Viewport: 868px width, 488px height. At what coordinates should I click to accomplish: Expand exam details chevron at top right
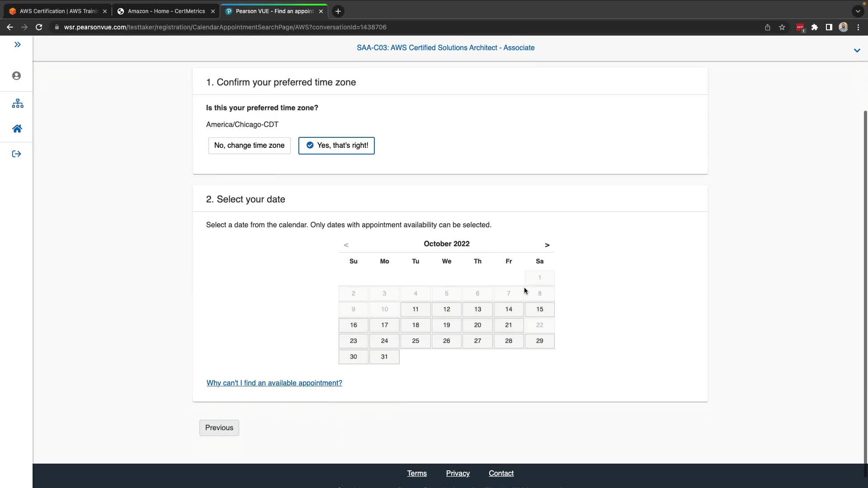pos(857,50)
